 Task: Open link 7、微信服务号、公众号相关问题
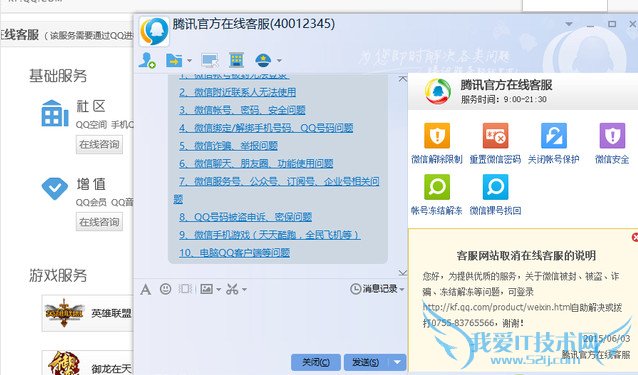tap(279, 181)
